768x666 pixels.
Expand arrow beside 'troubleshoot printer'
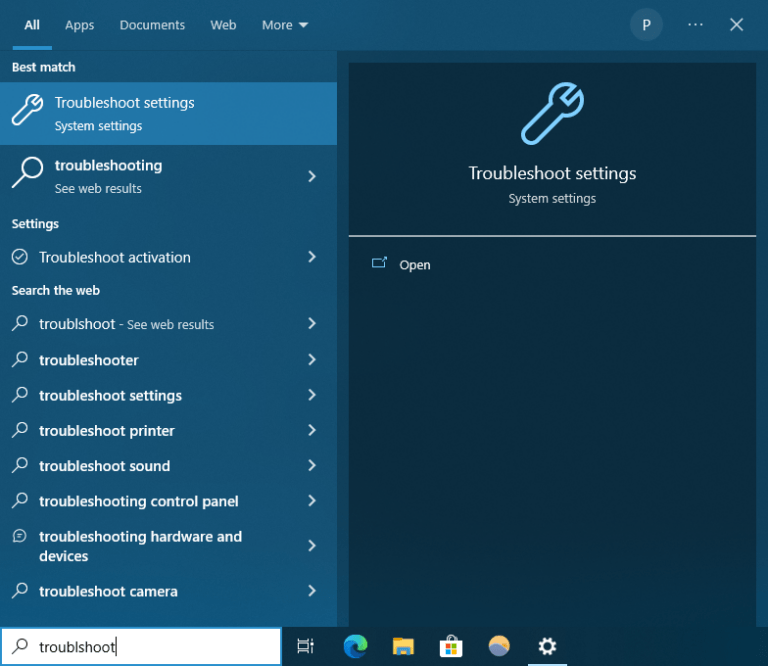point(312,430)
